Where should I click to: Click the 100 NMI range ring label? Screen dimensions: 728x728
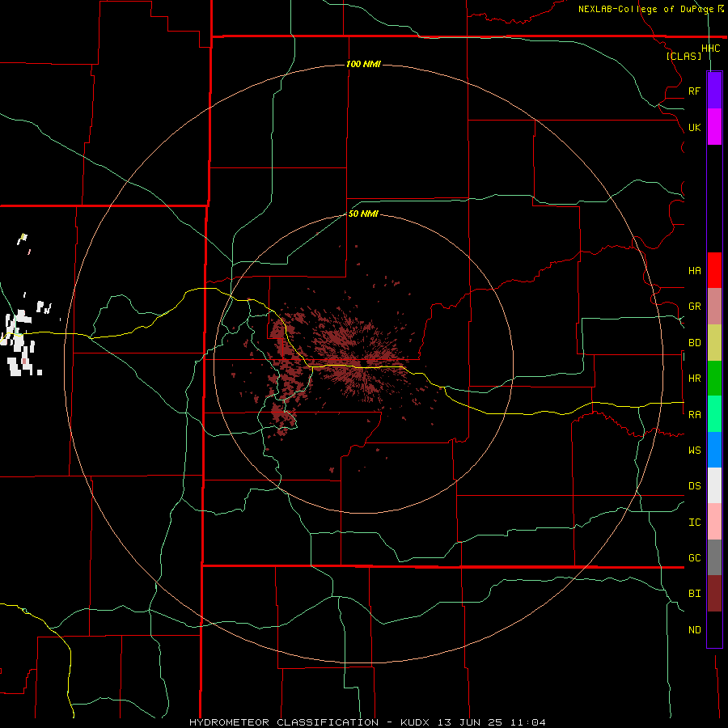(x=363, y=64)
